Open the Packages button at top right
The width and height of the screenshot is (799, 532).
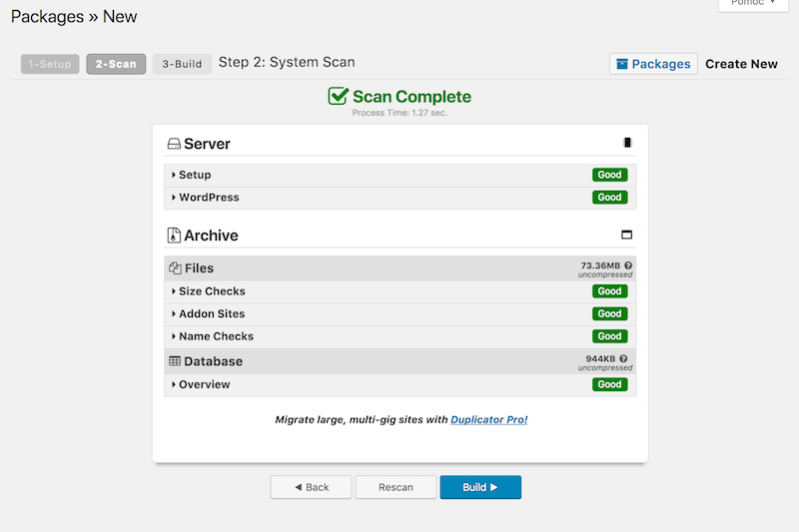coord(653,64)
